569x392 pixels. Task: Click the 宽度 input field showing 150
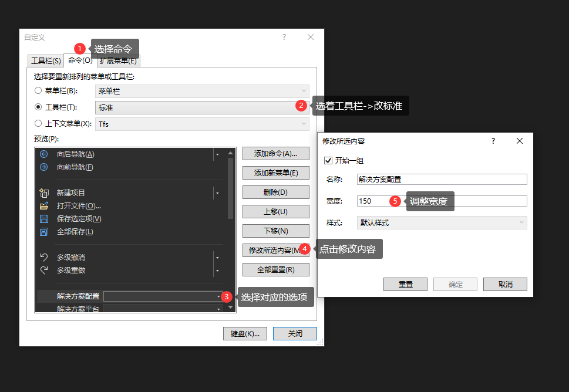(x=442, y=201)
